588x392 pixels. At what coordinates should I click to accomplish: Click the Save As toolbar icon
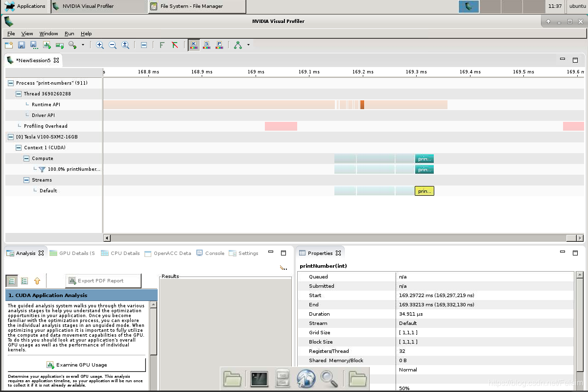click(34, 45)
